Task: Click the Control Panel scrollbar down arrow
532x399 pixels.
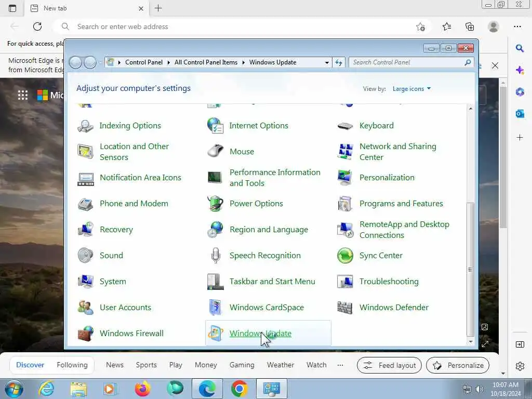Action: [x=470, y=342]
